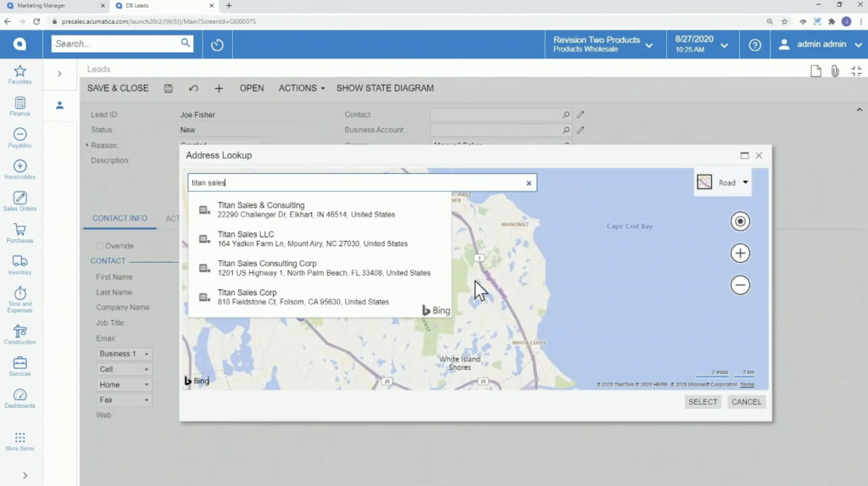Close the Address Lookup dialog
This screenshot has width=868, height=486.
tap(759, 156)
